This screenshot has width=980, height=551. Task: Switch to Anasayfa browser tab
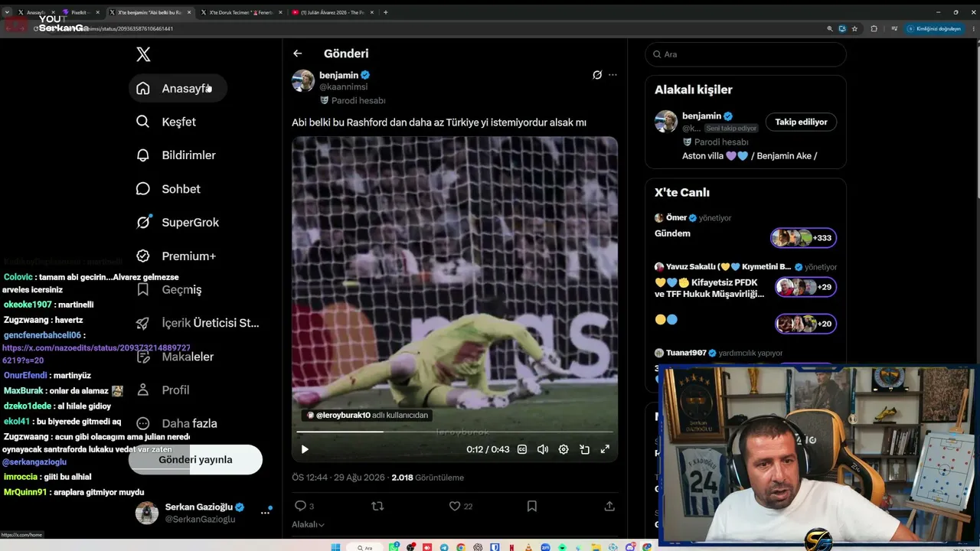point(34,12)
